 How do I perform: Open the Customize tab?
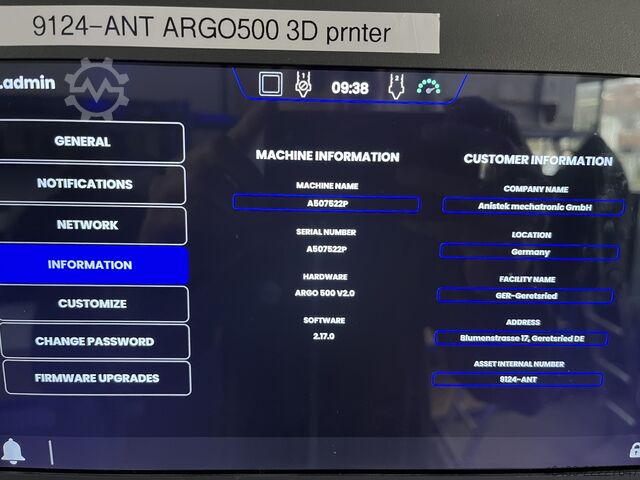(94, 304)
